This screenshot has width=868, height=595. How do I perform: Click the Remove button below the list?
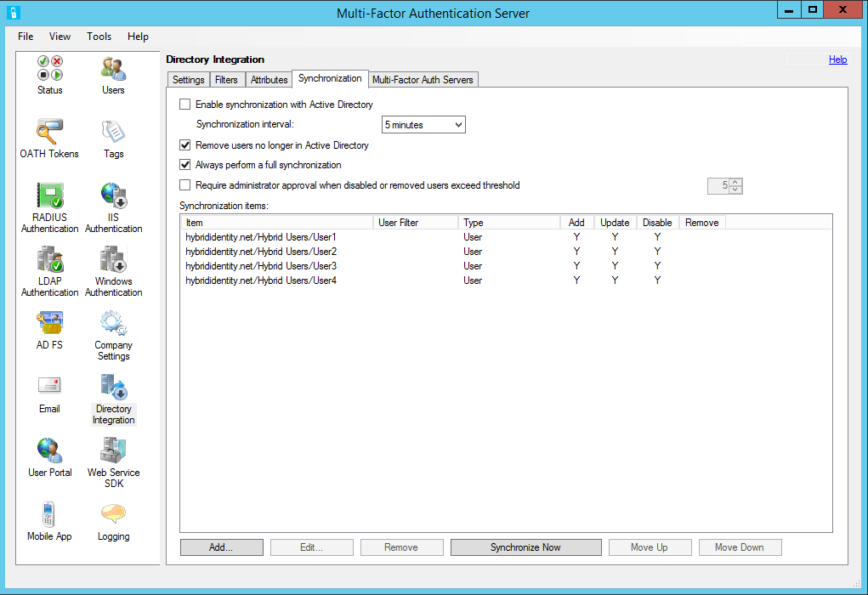coord(402,547)
